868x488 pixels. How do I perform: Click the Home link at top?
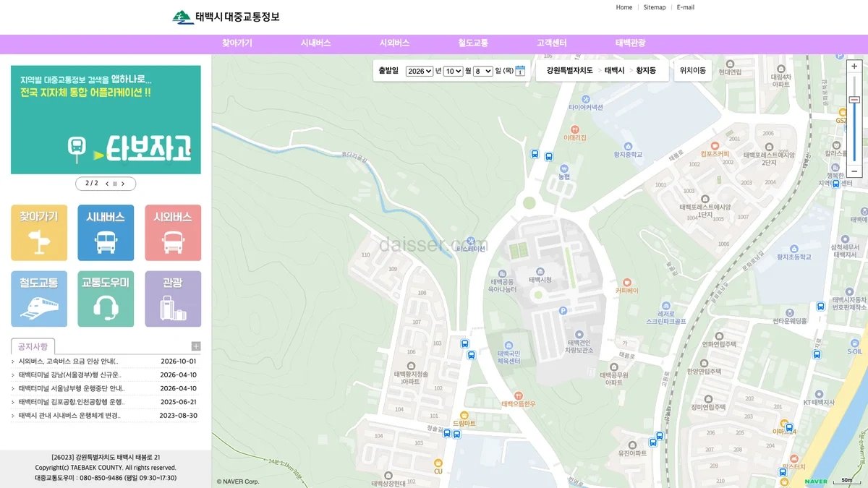click(624, 7)
